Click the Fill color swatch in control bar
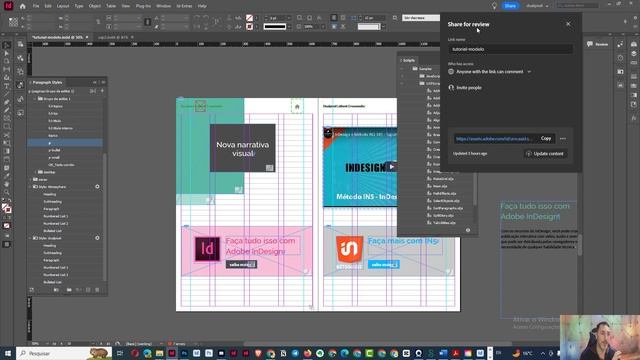The height and width of the screenshot is (360, 640). 249,18
